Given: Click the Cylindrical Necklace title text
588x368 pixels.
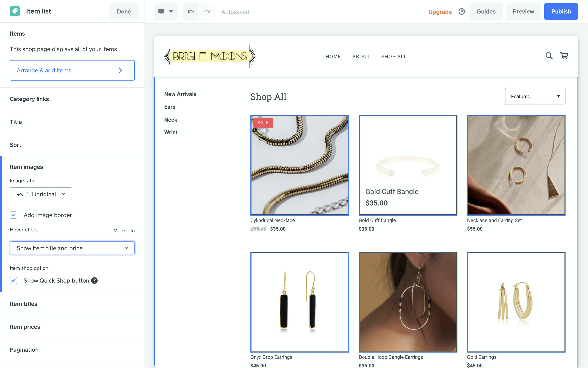Looking at the screenshot, I should [273, 220].
